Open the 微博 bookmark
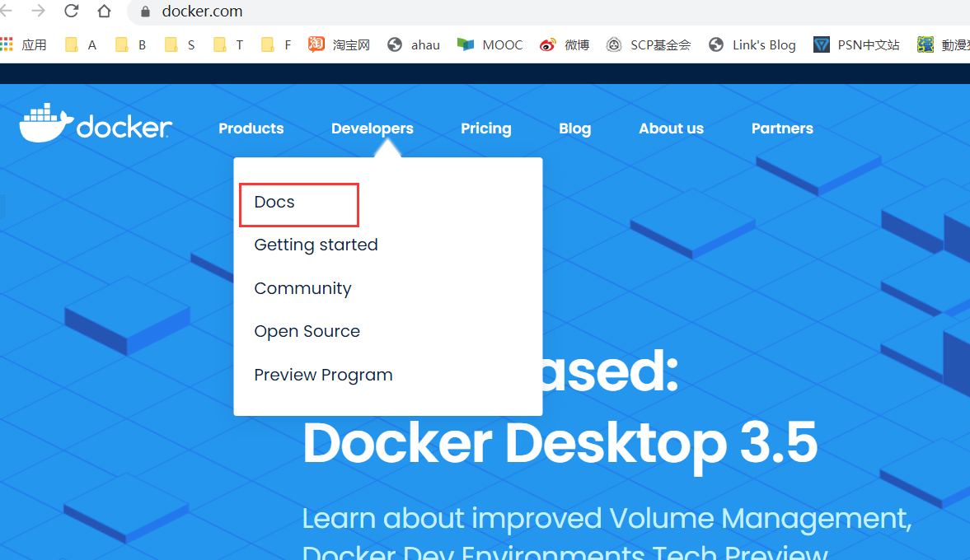This screenshot has height=560, width=970. point(565,44)
